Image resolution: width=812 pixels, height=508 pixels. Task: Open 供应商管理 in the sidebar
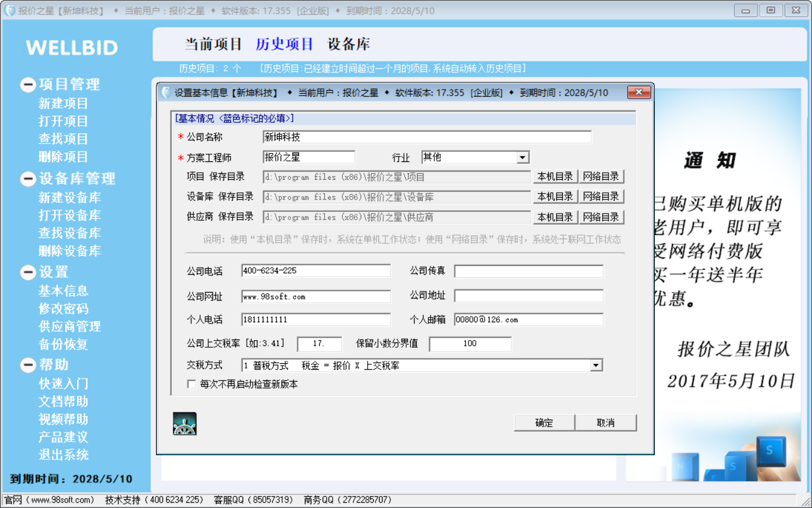pyautogui.click(x=70, y=326)
